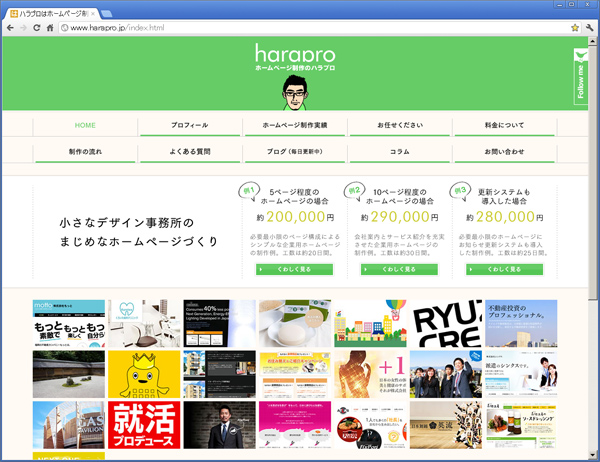Open the group in suits thumbnail
600x462 pixels.
tap(446, 374)
